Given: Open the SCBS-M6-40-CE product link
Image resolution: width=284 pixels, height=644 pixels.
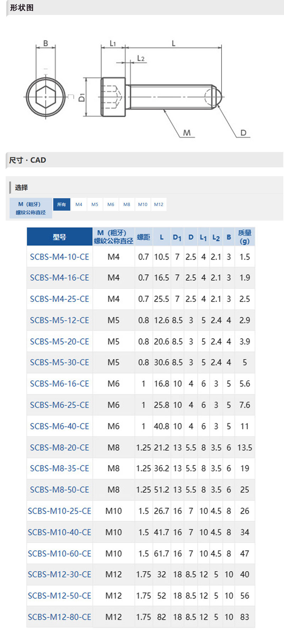Looking at the screenshot, I should click(60, 426).
